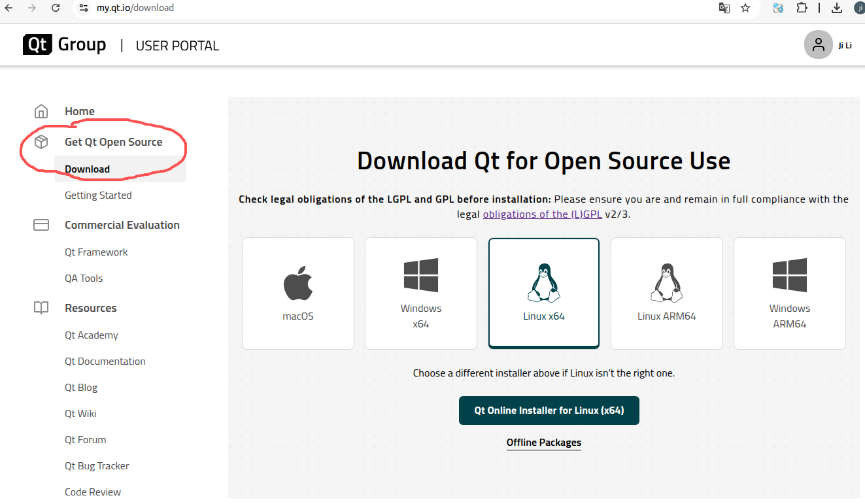Click the Resources book icon

pyautogui.click(x=41, y=308)
